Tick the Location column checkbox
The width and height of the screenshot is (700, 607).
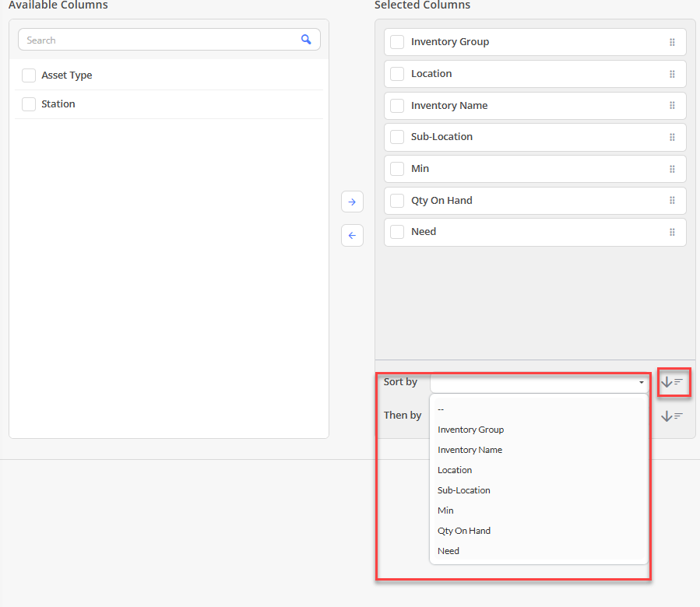pos(397,74)
